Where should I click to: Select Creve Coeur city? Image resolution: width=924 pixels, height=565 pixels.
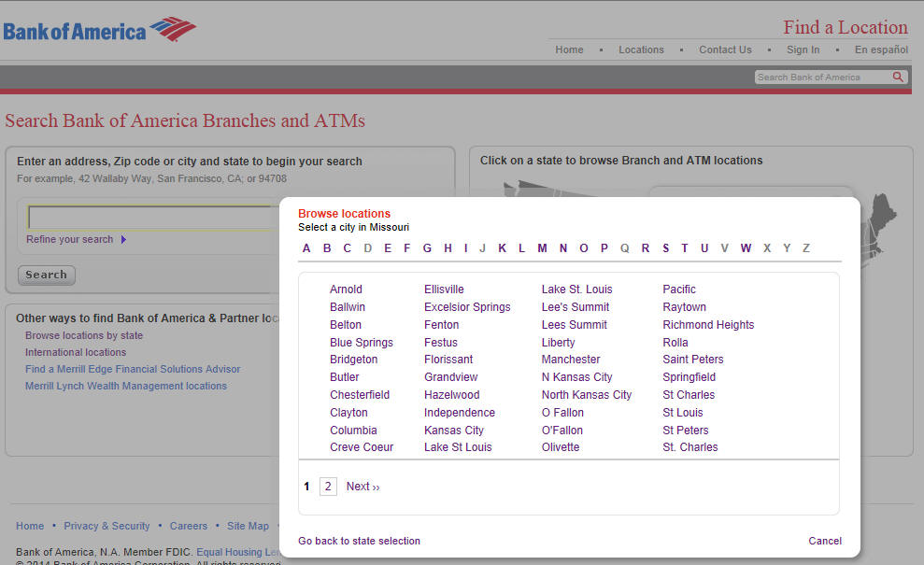click(x=362, y=447)
